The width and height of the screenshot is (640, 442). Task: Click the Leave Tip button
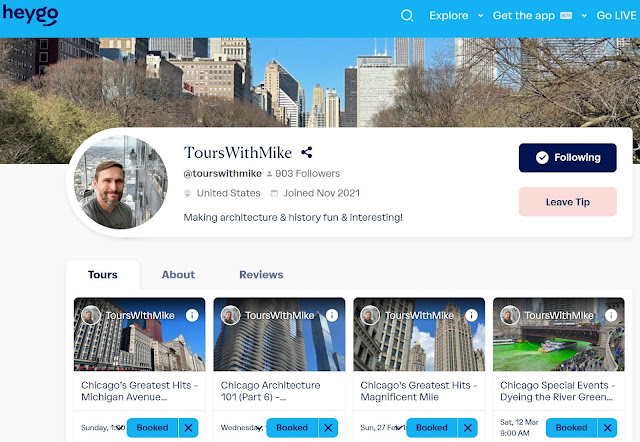(x=567, y=202)
